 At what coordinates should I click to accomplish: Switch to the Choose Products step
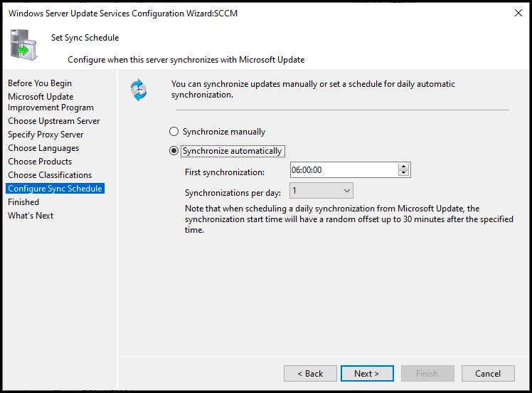40,162
